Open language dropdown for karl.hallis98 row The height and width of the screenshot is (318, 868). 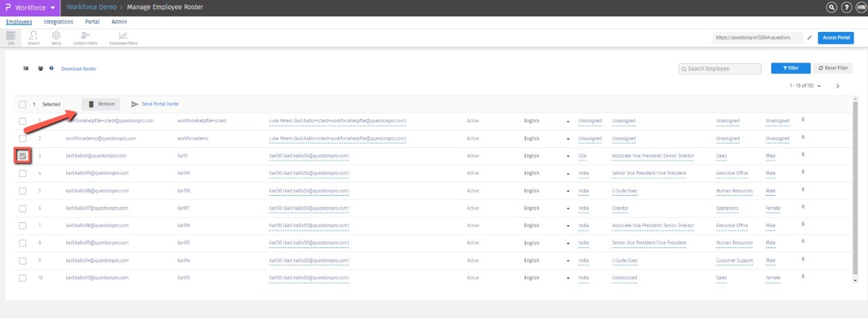[x=568, y=191]
